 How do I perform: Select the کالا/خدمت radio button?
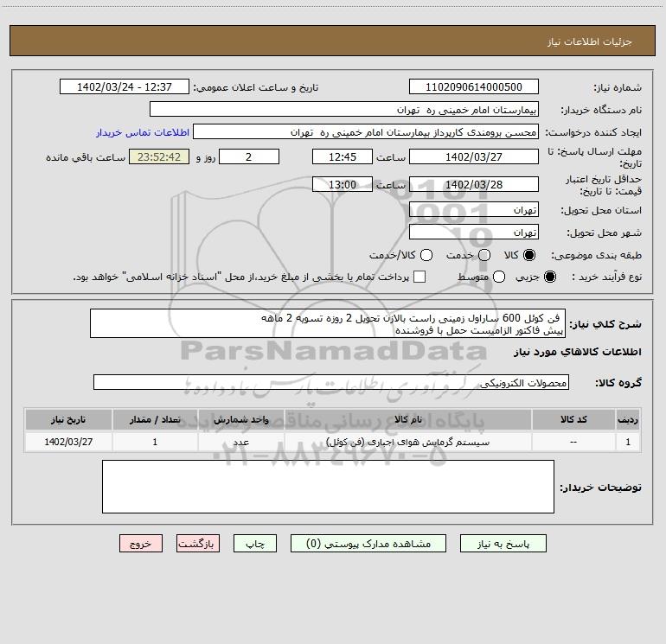tap(426, 255)
